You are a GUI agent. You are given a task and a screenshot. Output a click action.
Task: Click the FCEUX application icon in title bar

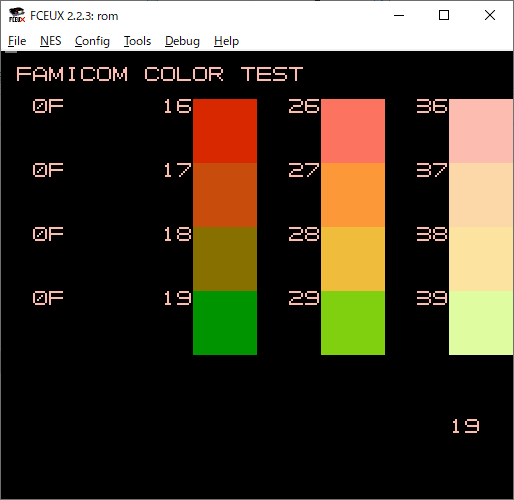pyautogui.click(x=17, y=15)
